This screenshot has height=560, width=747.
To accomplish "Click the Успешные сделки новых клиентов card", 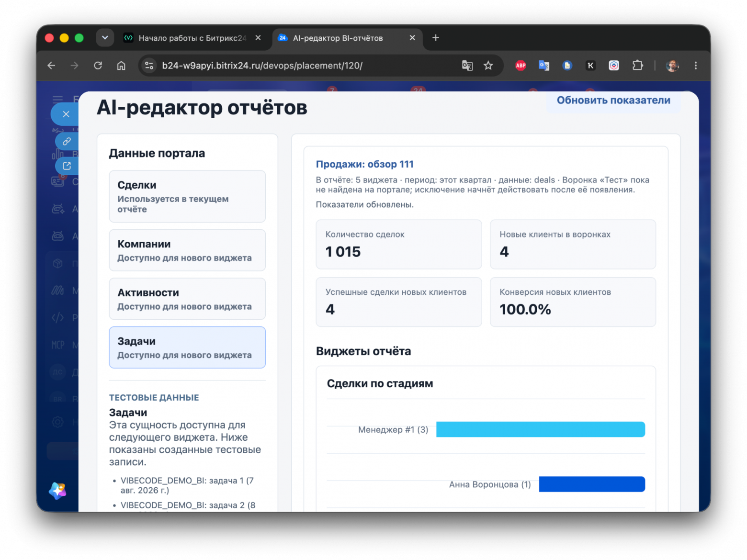I will (x=399, y=302).
